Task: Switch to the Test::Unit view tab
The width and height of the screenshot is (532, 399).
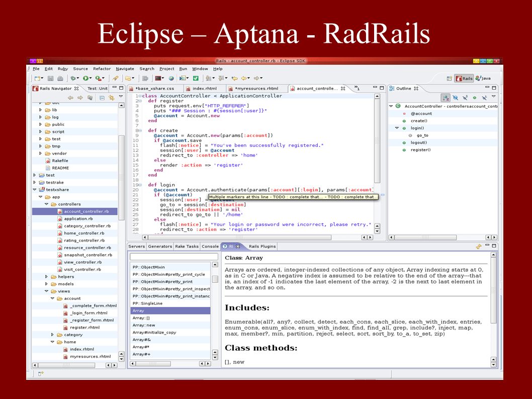Action: coord(98,88)
